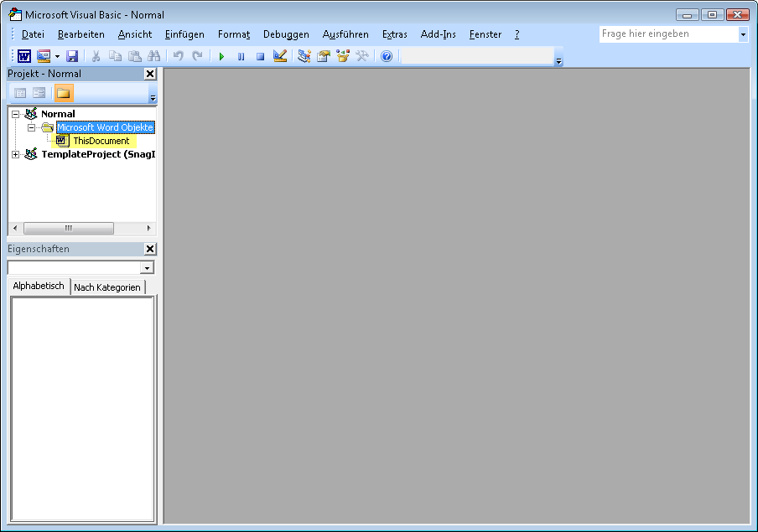
Task: Open the Extras menu
Action: pos(394,34)
